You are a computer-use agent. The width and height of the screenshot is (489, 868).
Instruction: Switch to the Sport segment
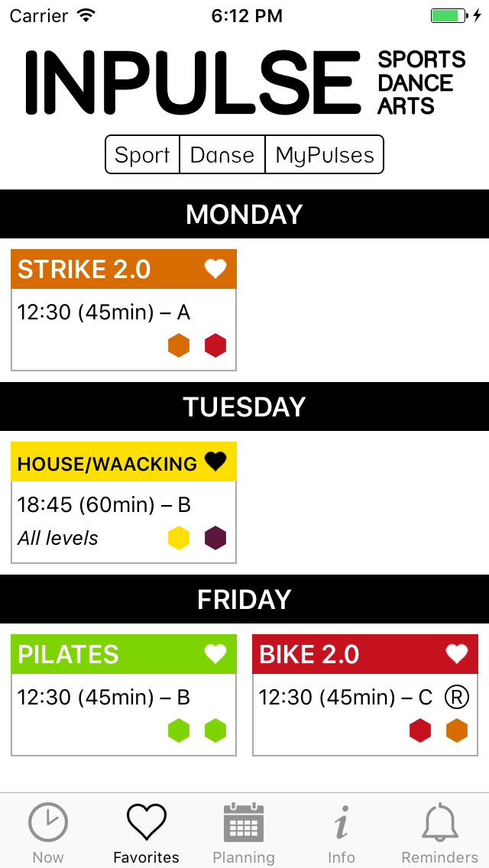[x=142, y=155]
